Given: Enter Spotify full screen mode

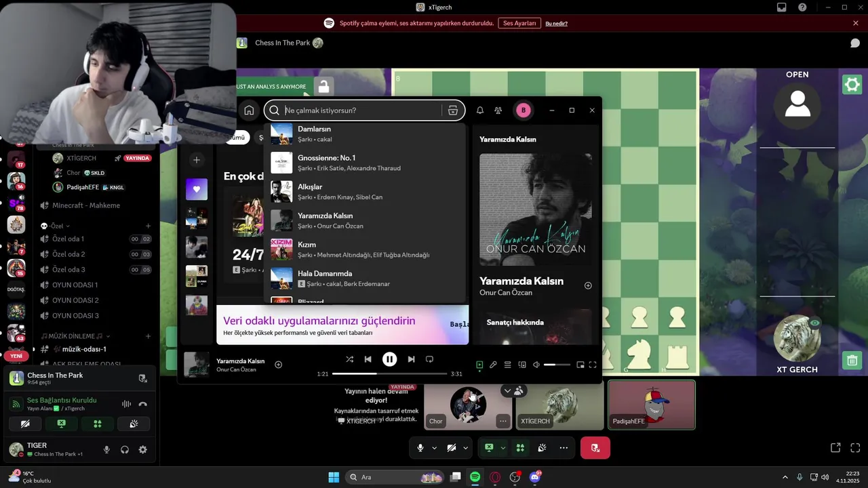Looking at the screenshot, I should [593, 365].
